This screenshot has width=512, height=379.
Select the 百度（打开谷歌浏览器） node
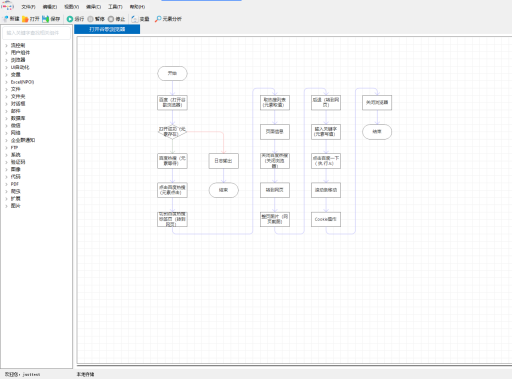(172, 103)
